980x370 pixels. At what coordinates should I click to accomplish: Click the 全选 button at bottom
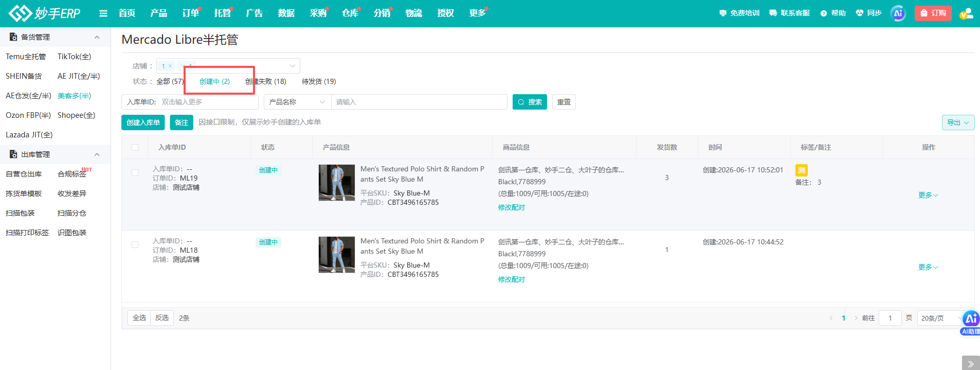pos(139,318)
